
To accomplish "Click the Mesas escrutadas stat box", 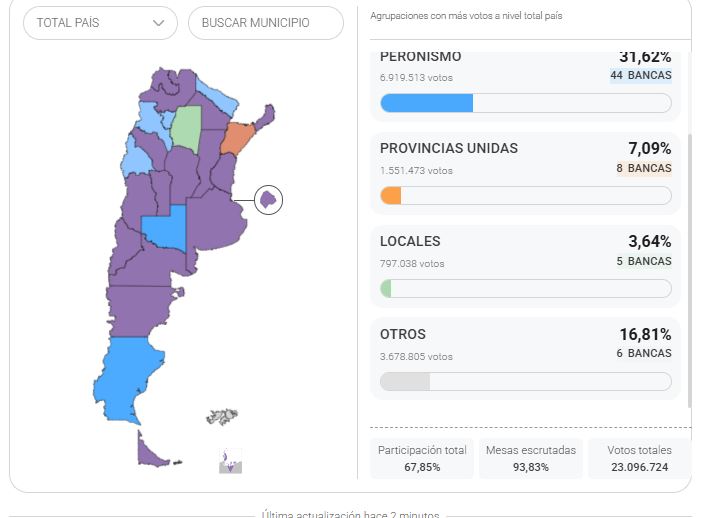I will coord(531,458).
